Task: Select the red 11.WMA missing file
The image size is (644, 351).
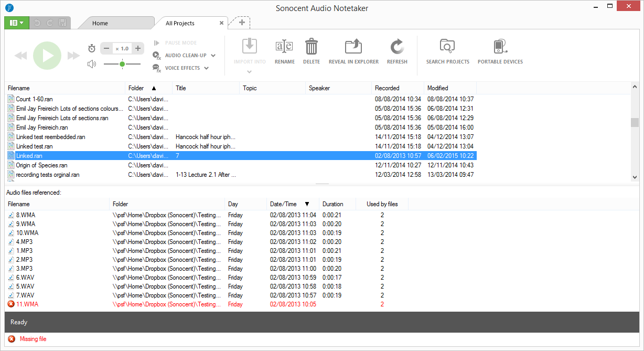Action: tap(207, 304)
